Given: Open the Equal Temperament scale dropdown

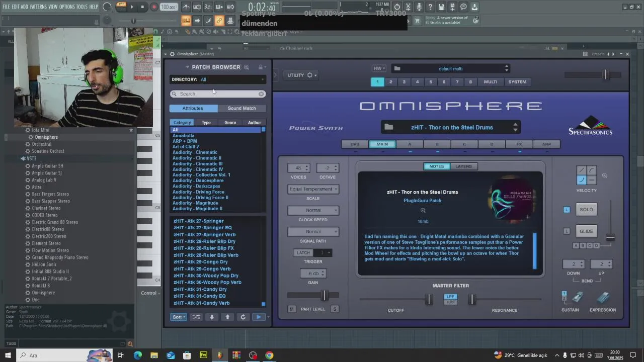Looking at the screenshot, I should coord(313,189).
